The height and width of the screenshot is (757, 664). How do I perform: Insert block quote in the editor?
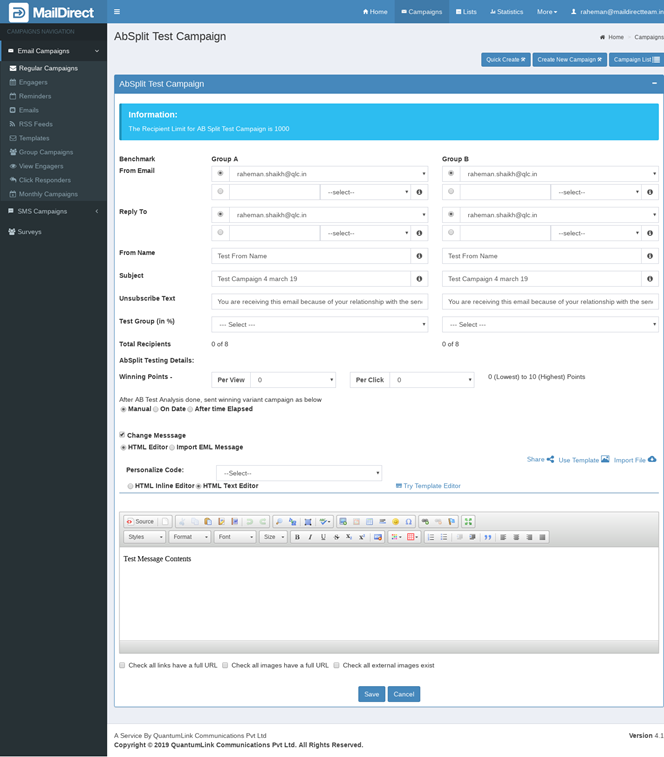[x=488, y=537]
